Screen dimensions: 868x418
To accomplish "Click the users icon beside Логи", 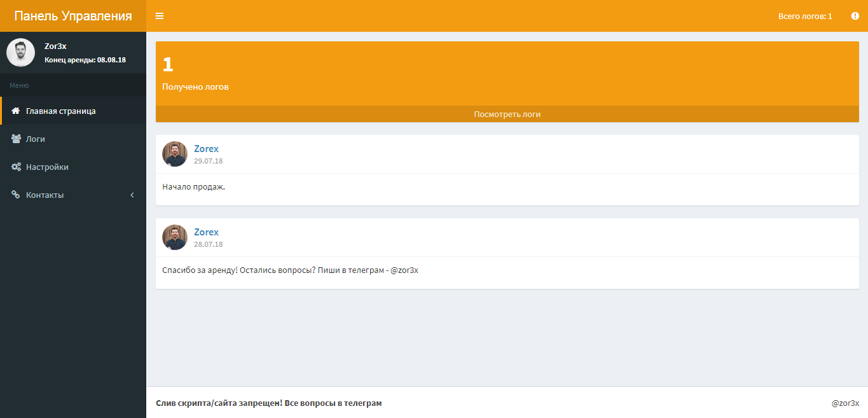I will point(16,139).
